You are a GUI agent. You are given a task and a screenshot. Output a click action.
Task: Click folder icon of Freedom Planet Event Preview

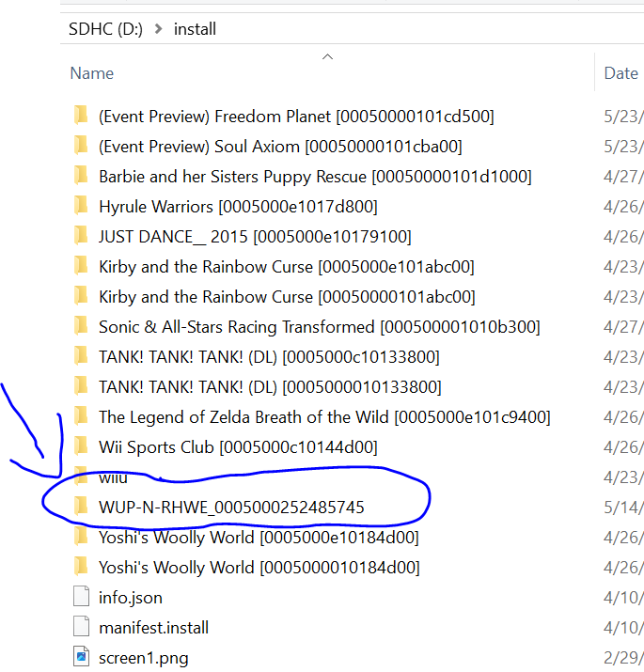pos(81,116)
